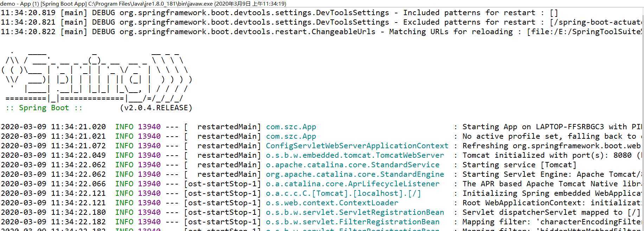The width and height of the screenshot is (644, 231).
Task: Click 'o.s.b.w.embedded.tomcat.TomcatWebServer' class name
Action: tap(355, 155)
